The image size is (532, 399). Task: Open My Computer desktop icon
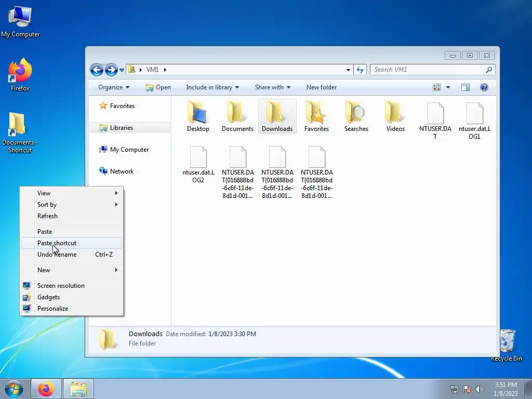[x=20, y=22]
